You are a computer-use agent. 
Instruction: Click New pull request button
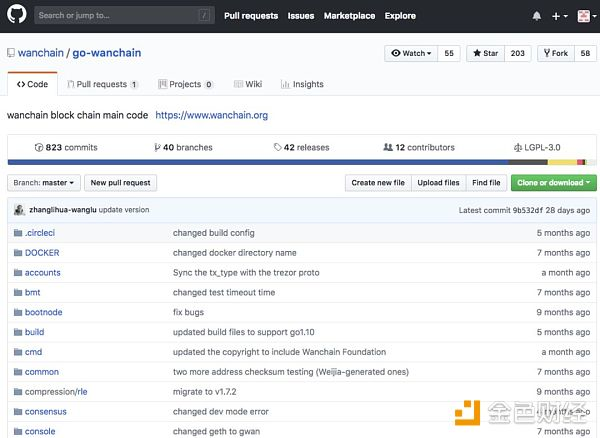point(121,183)
